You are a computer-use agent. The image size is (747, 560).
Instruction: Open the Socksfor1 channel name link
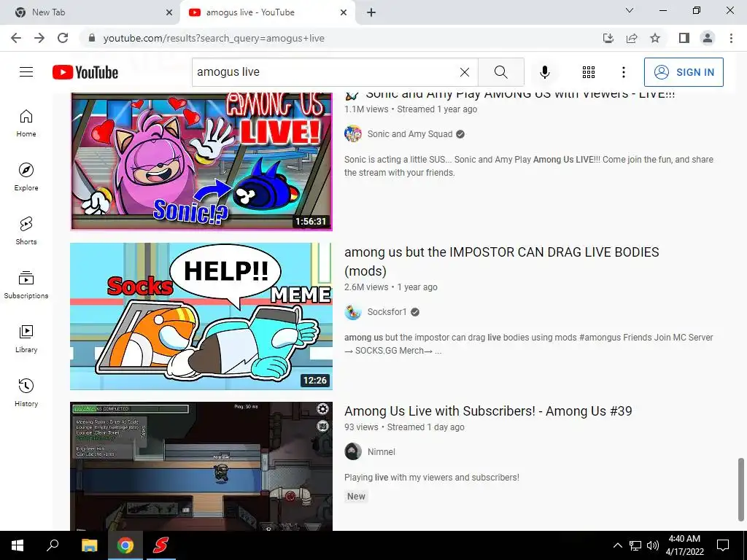pyautogui.click(x=387, y=312)
